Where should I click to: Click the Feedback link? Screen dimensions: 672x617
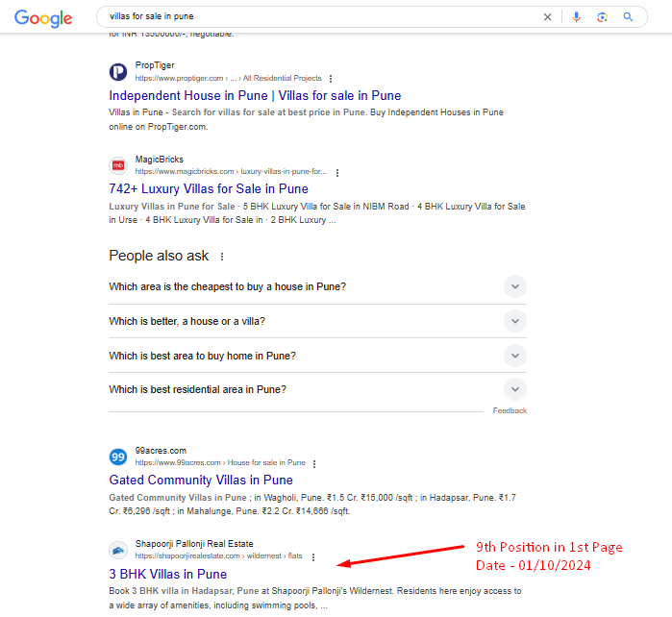(x=510, y=410)
